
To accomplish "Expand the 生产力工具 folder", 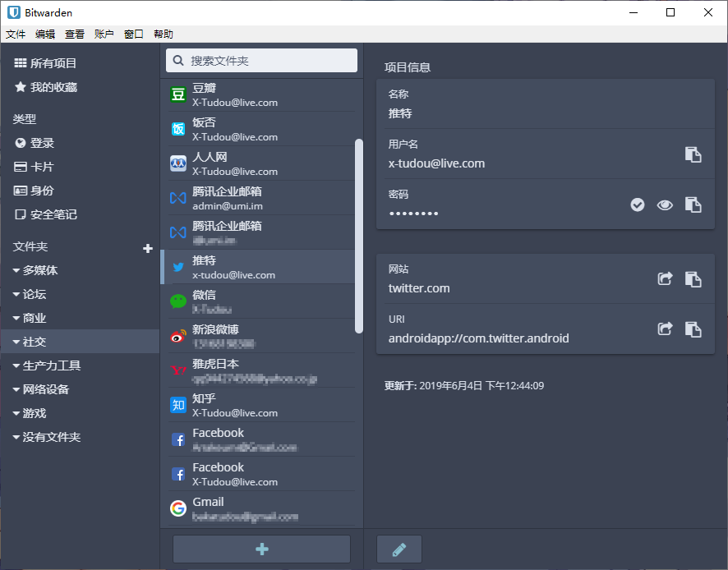I will coord(16,365).
